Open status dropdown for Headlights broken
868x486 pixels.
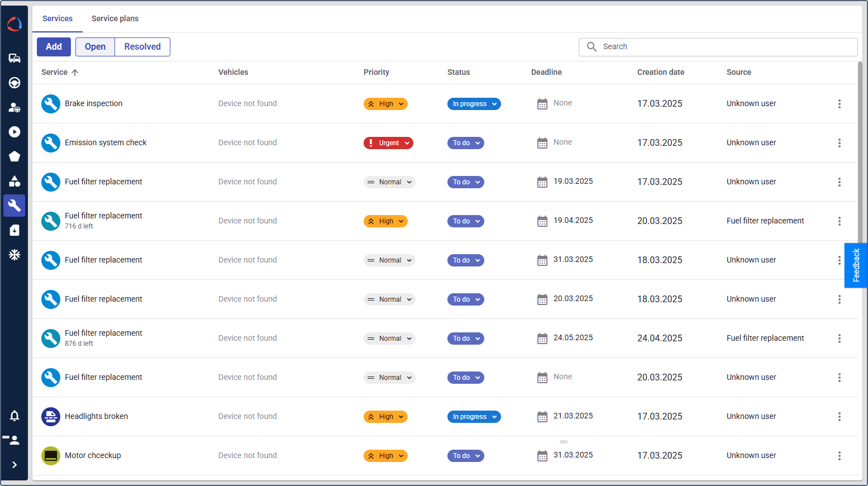click(474, 417)
